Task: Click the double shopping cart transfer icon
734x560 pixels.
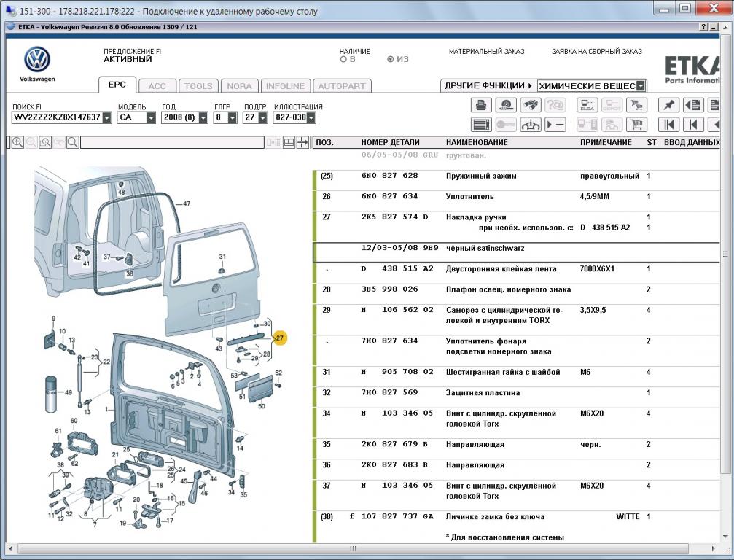Action: point(636,105)
